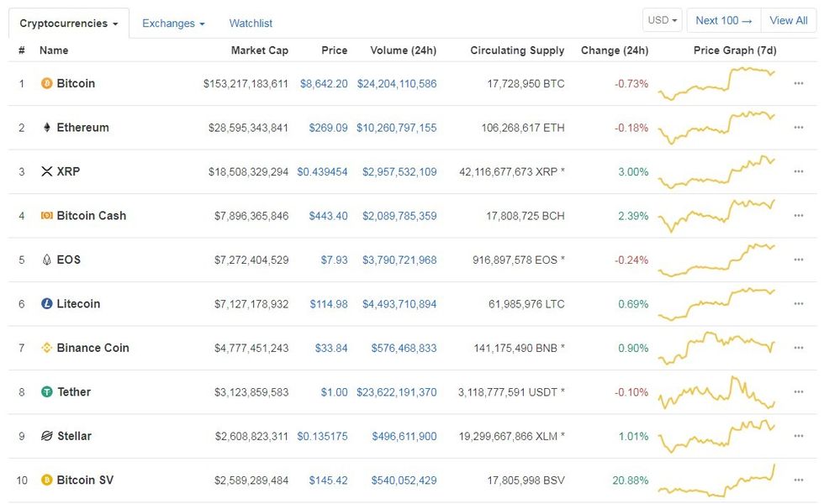
Task: Open the three-dot menu for Bitcoin row
Action: pos(798,84)
